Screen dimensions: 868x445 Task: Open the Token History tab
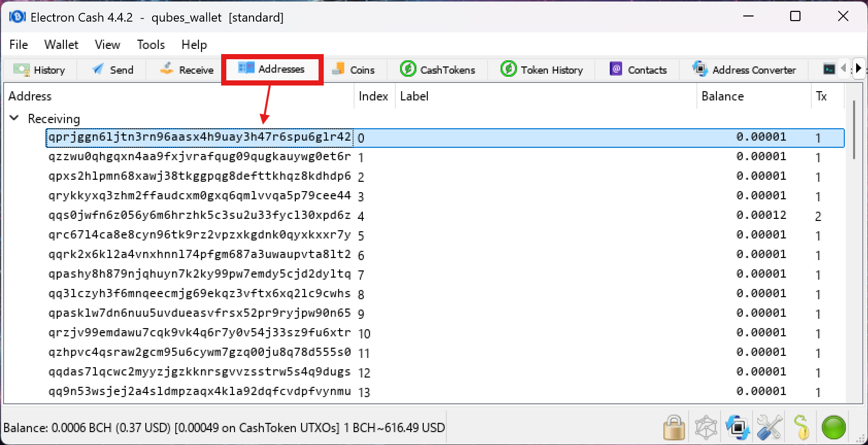pos(542,70)
